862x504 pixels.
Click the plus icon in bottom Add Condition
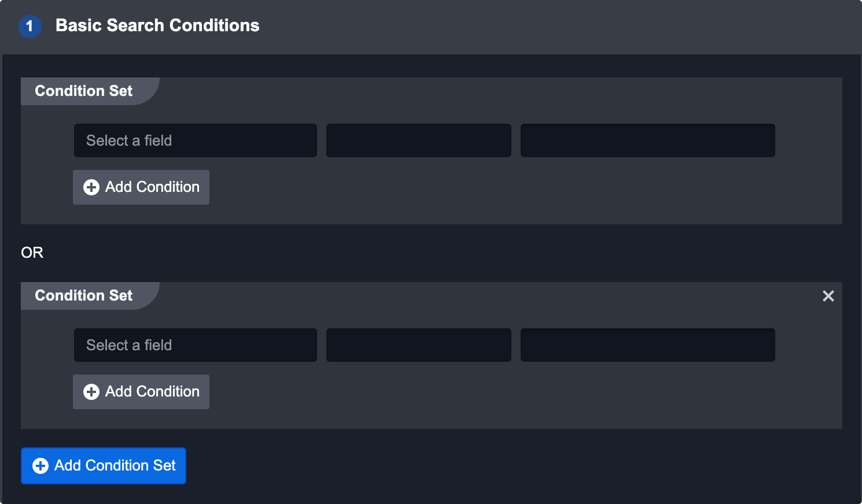coord(91,392)
